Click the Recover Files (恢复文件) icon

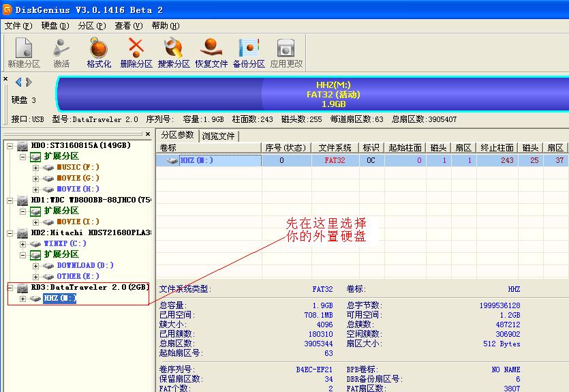(x=211, y=52)
